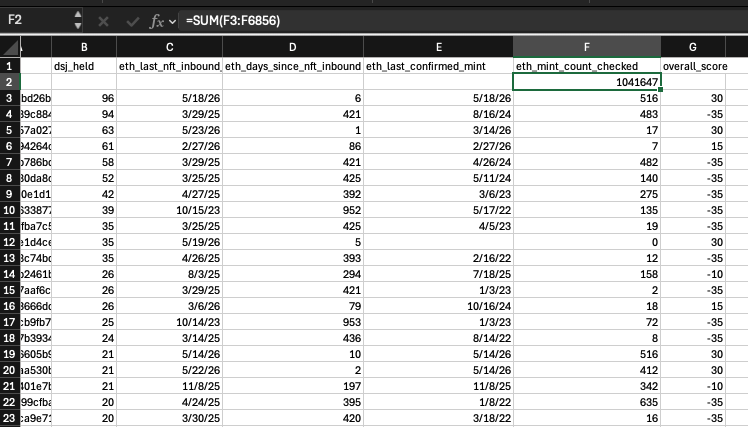Click mint count cell showing 635

click(x=587, y=402)
